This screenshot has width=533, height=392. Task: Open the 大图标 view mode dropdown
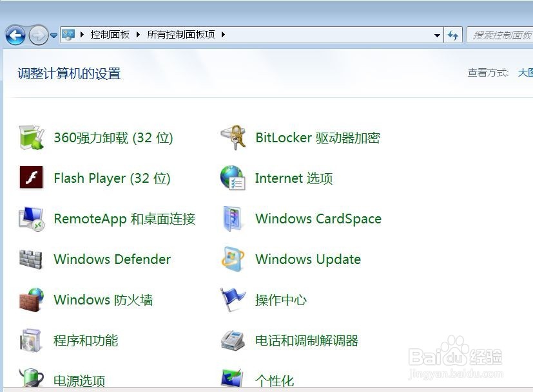coord(525,73)
